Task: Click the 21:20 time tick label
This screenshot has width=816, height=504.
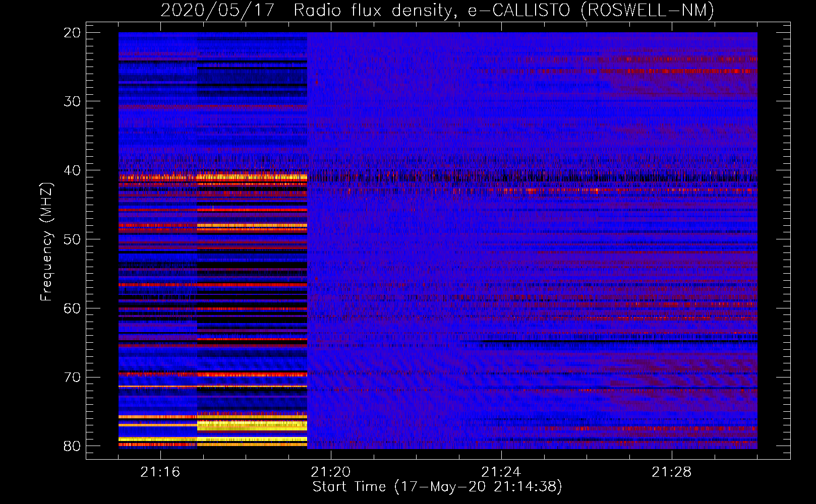Action: tap(331, 472)
